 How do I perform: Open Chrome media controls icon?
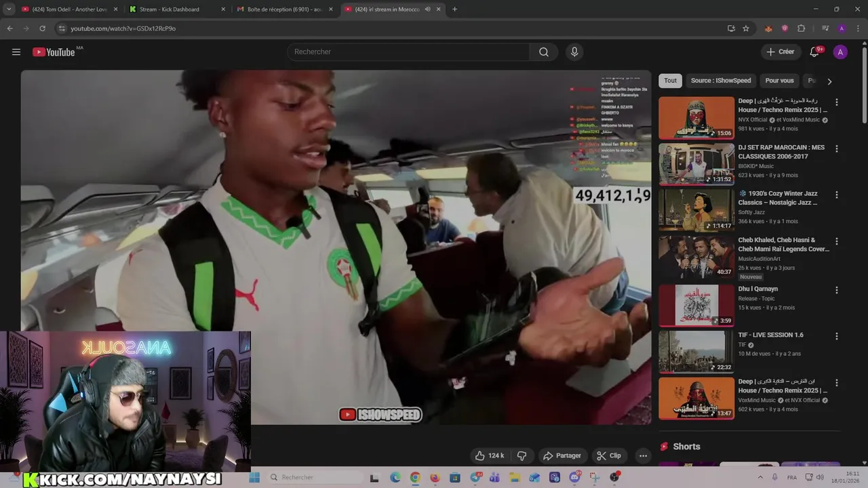[x=825, y=28]
